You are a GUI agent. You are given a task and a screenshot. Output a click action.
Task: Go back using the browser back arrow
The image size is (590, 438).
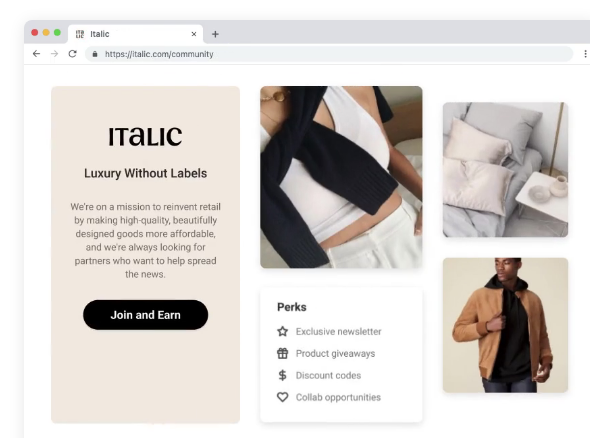(36, 54)
